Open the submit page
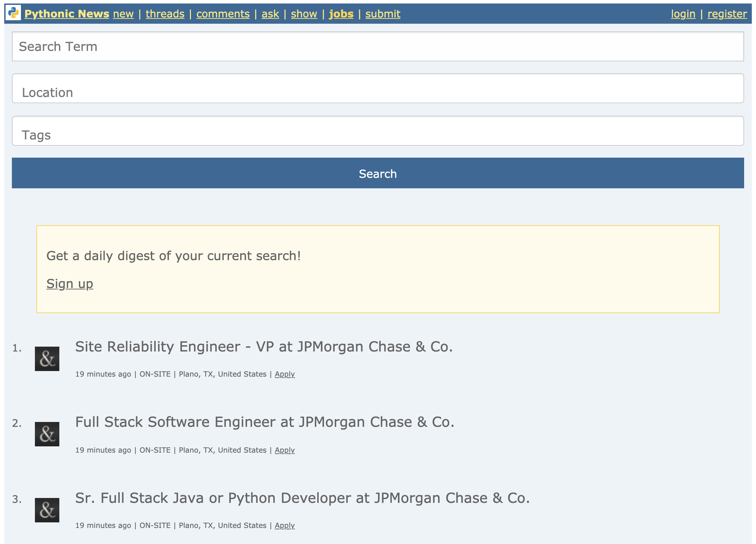756x544 pixels. click(383, 14)
